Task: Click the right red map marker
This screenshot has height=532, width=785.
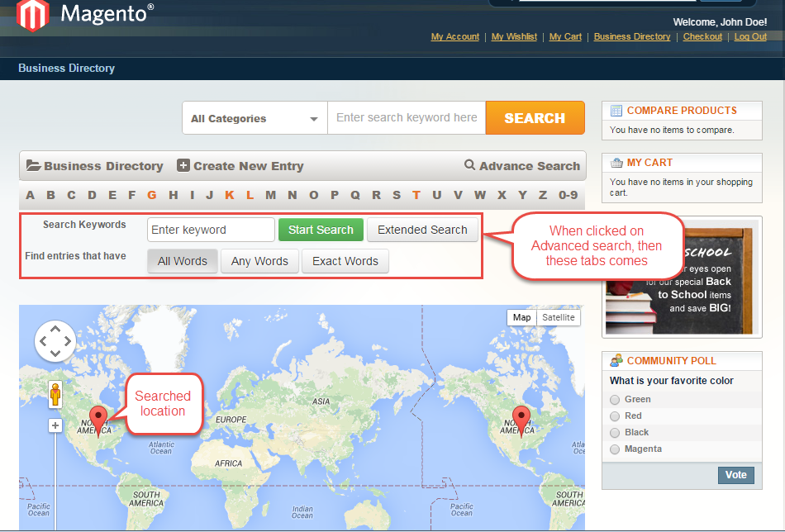Action: 521,421
